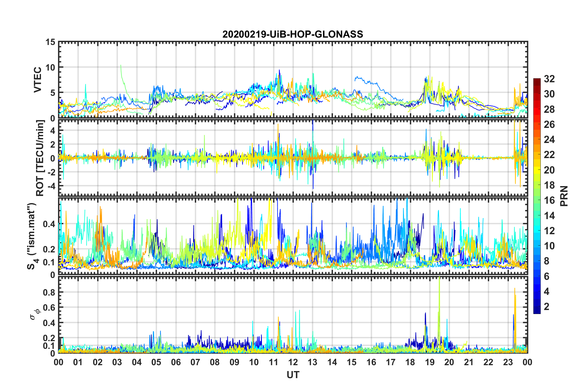Click the "PRN" colorbar label

click(x=564, y=196)
